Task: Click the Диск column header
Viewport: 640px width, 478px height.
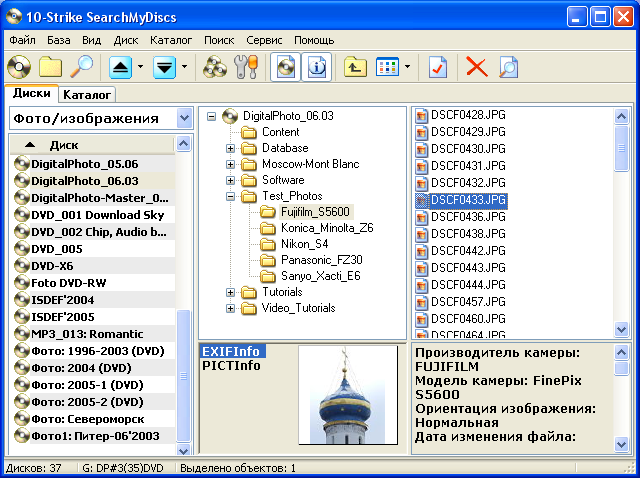Action: tap(64, 145)
